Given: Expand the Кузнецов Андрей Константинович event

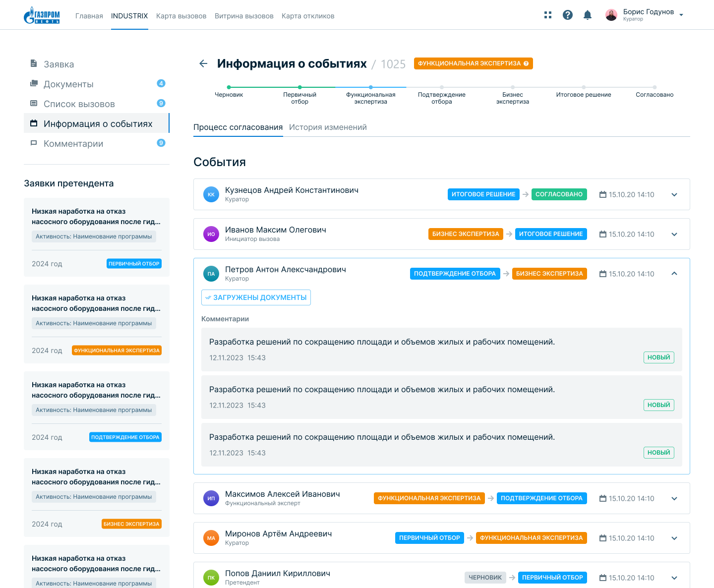Looking at the screenshot, I should click(674, 195).
